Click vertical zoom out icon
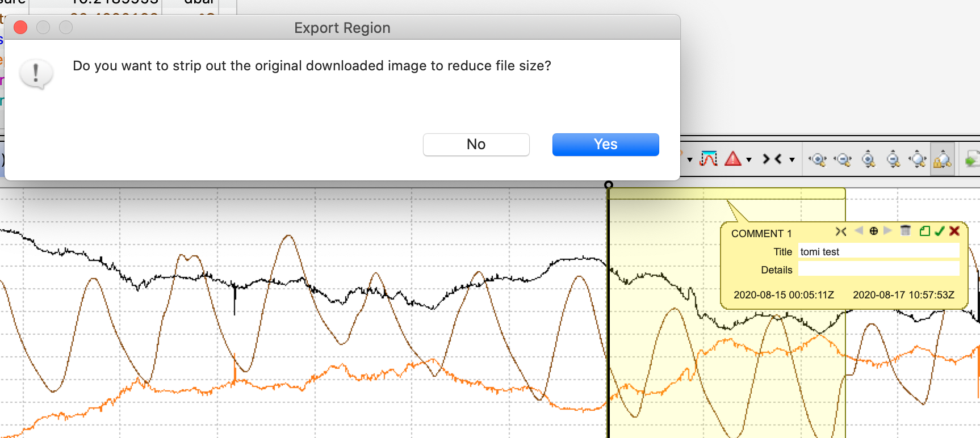980x438 pixels. pos(893,160)
